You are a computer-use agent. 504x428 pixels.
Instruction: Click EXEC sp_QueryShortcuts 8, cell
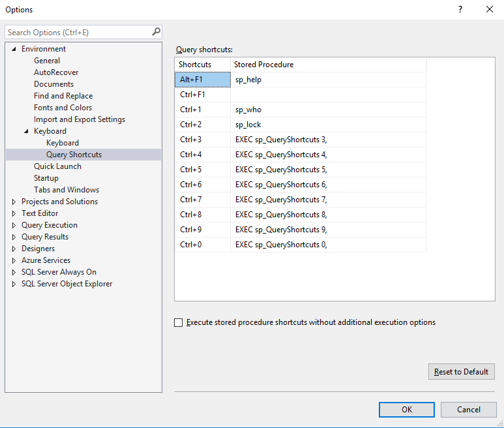[x=328, y=215]
